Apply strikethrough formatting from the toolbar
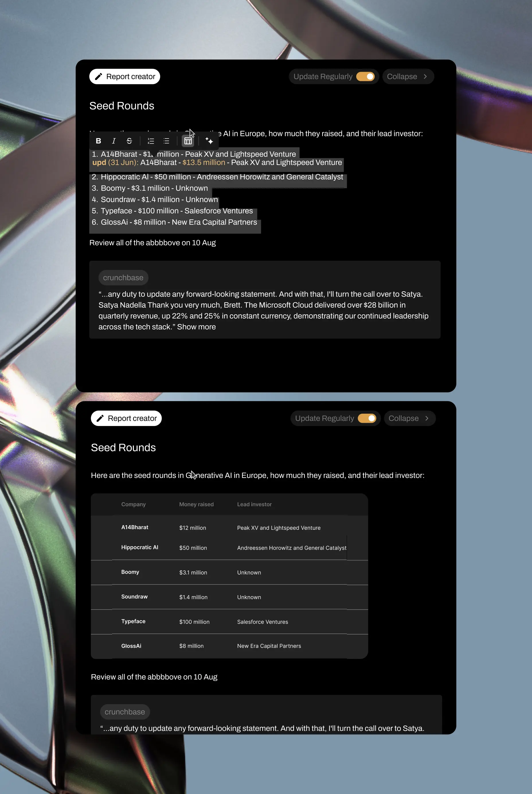Viewport: 532px width, 794px height. coord(129,141)
